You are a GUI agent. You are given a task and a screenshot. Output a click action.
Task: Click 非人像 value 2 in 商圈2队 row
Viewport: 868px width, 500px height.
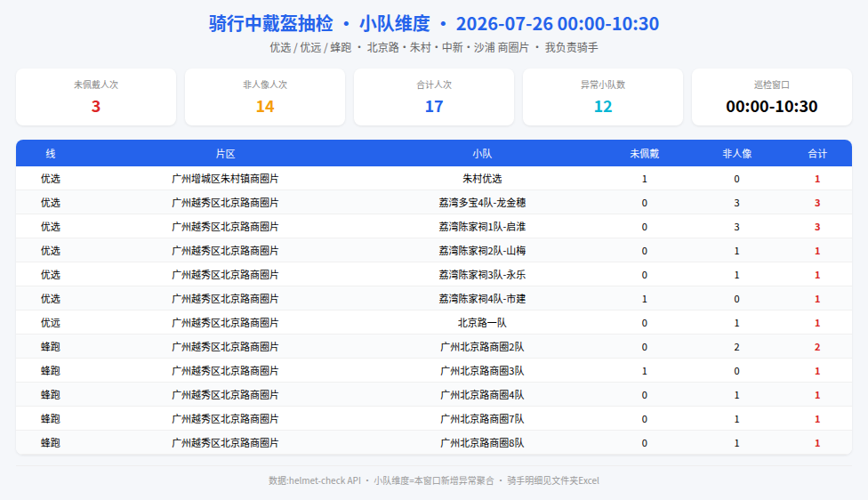coord(736,347)
